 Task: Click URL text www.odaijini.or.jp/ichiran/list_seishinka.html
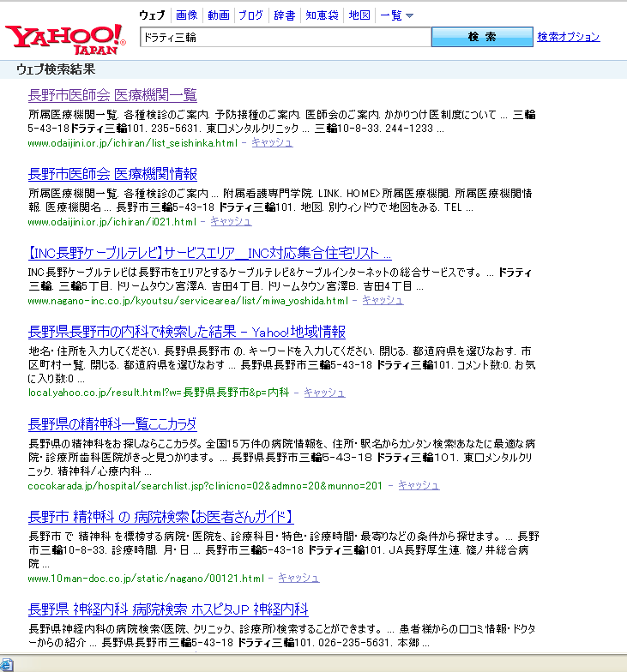click(x=132, y=143)
